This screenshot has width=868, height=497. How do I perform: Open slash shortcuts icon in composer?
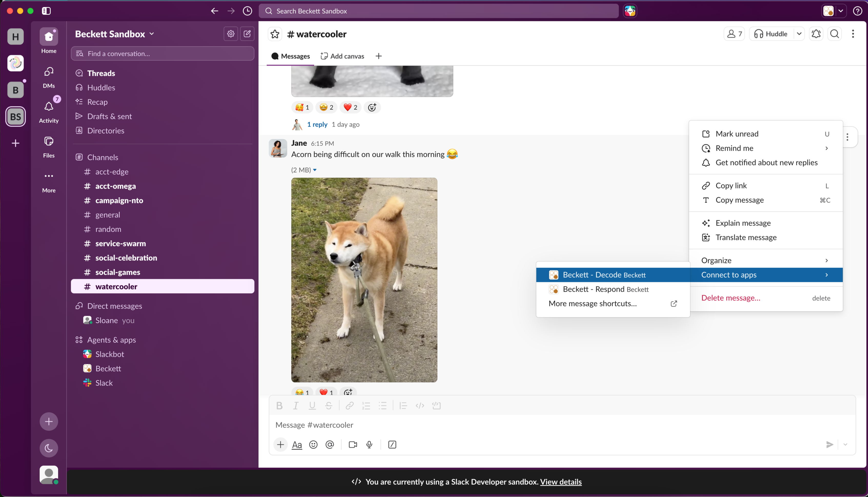[392, 444]
